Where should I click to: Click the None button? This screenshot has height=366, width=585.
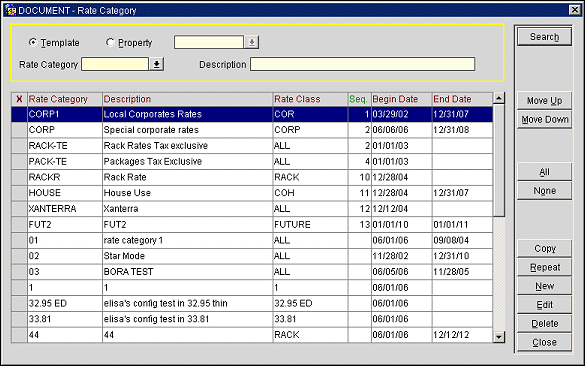(544, 191)
